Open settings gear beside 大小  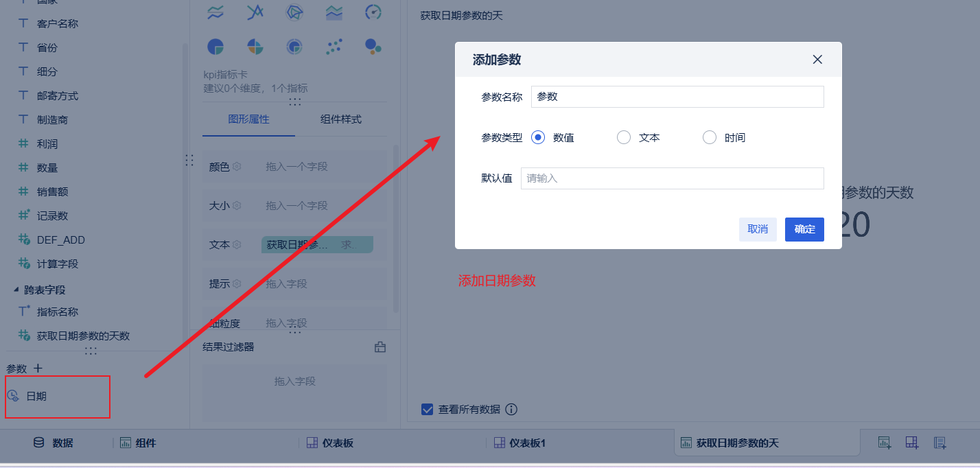coord(237,205)
